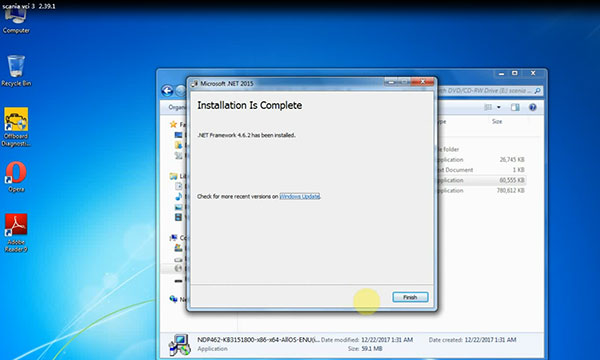The height and width of the screenshot is (360, 600).
Task: Click the Finish button
Action: coord(410,297)
